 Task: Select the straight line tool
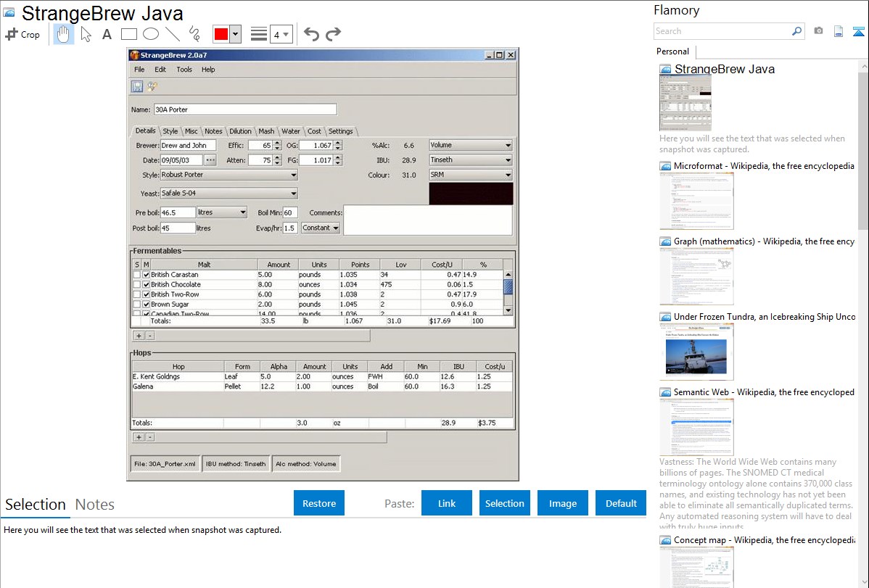click(173, 34)
